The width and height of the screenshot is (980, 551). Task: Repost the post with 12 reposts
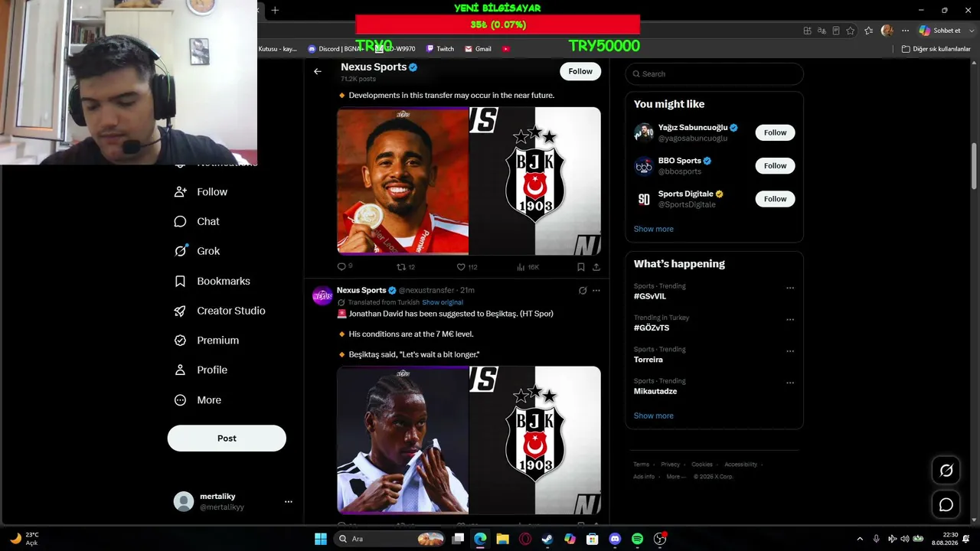(x=401, y=267)
